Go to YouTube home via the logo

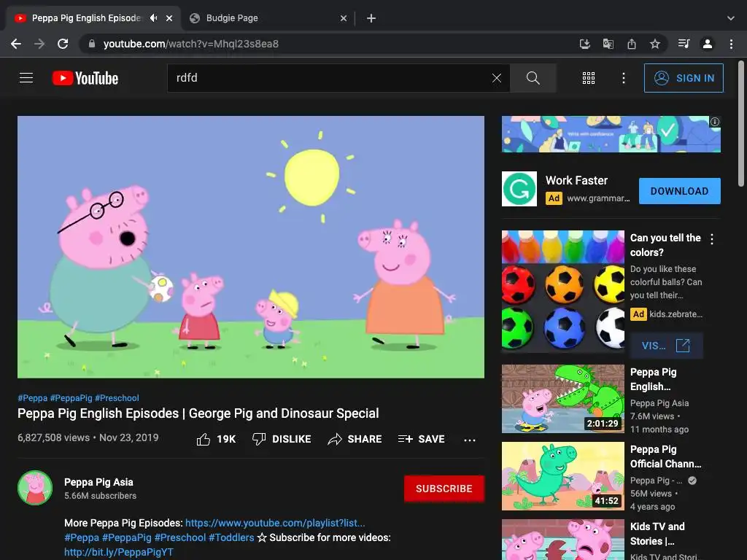point(85,78)
